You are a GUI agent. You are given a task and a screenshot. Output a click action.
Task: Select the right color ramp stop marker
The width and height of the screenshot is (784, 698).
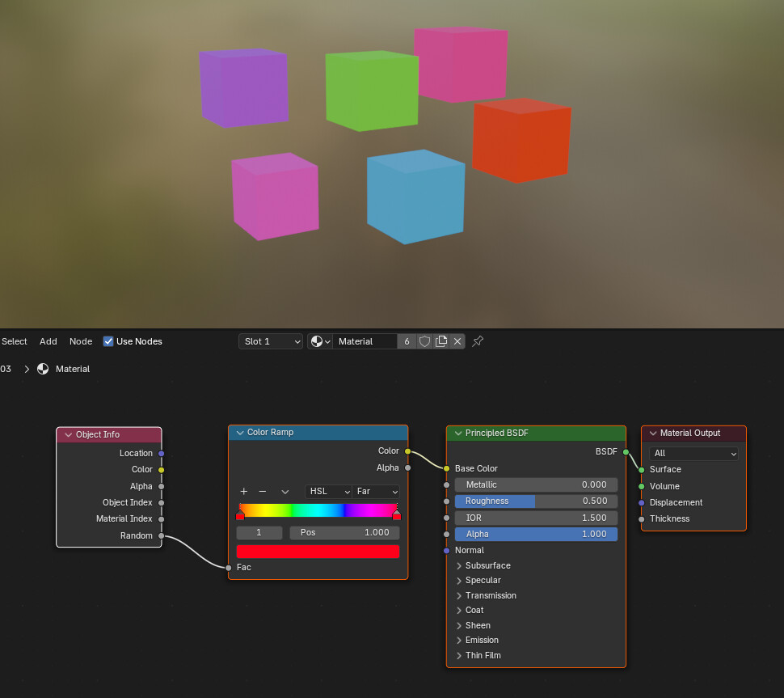397,514
